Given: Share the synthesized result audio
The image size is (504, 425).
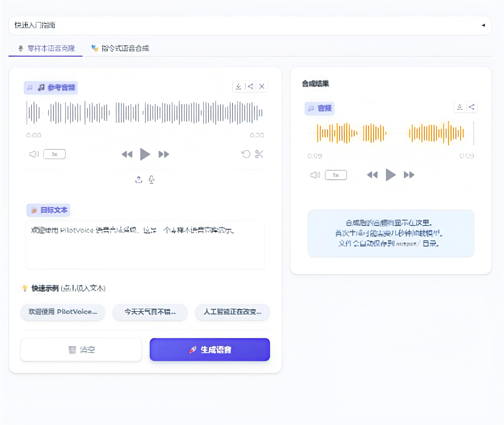Looking at the screenshot, I should [472, 107].
